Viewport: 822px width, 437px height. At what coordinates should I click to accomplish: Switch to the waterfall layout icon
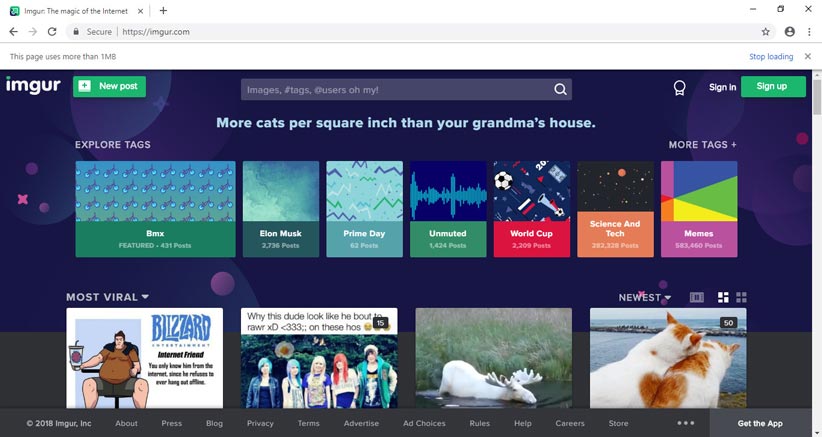(723, 298)
